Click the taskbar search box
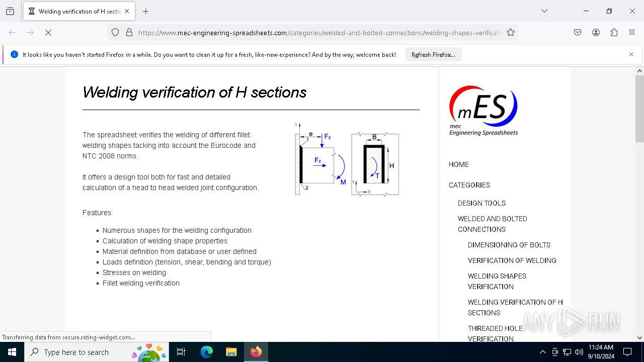 point(96,352)
